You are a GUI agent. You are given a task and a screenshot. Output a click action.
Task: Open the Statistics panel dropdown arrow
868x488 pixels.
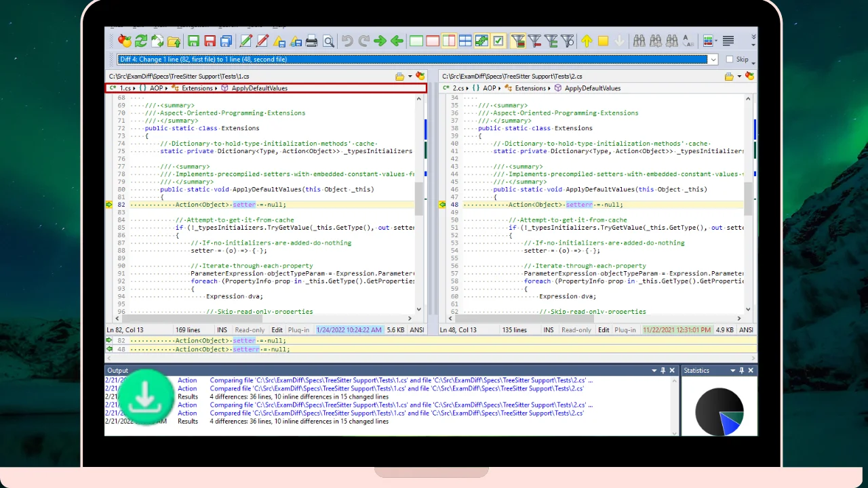click(x=732, y=371)
